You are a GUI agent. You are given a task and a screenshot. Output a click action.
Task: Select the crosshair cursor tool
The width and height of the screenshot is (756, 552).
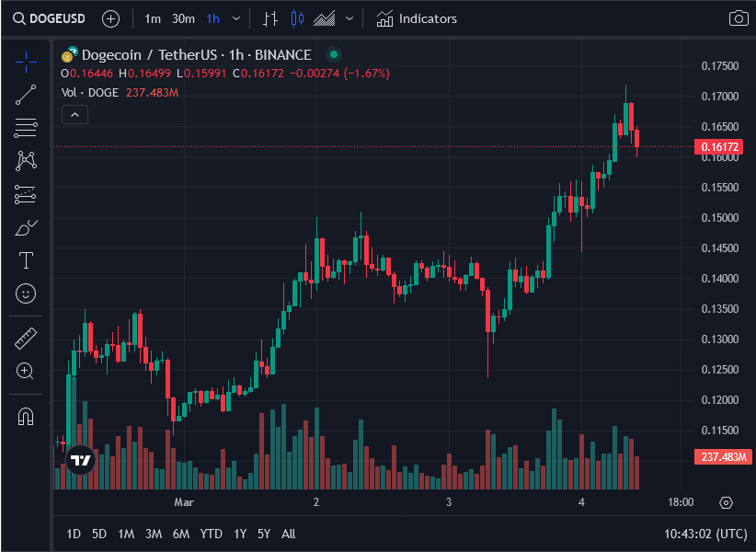point(26,62)
